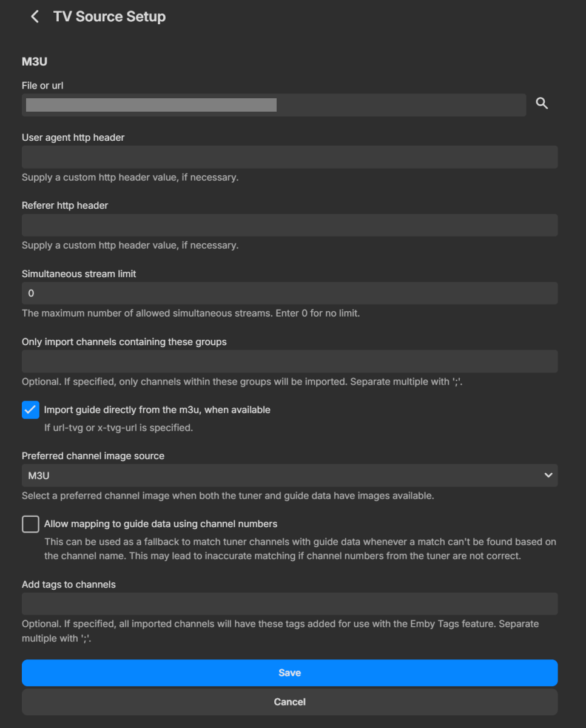Click the Simultaneous stream limit field
586x728 pixels.
pos(289,292)
